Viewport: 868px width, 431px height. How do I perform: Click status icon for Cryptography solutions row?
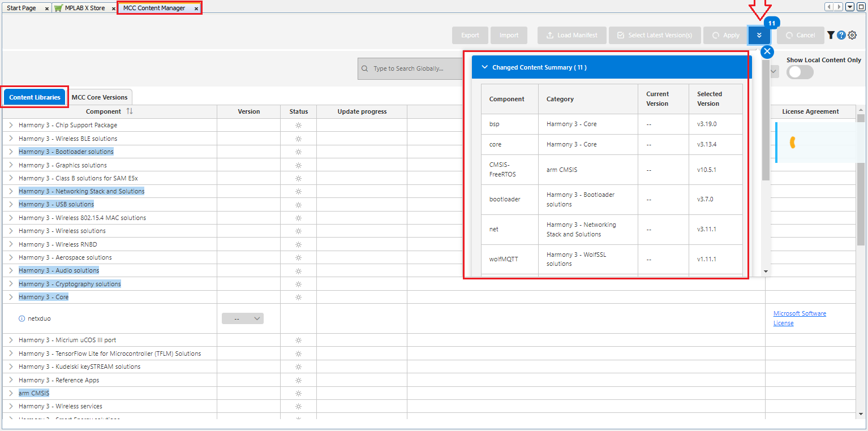pyautogui.click(x=298, y=284)
